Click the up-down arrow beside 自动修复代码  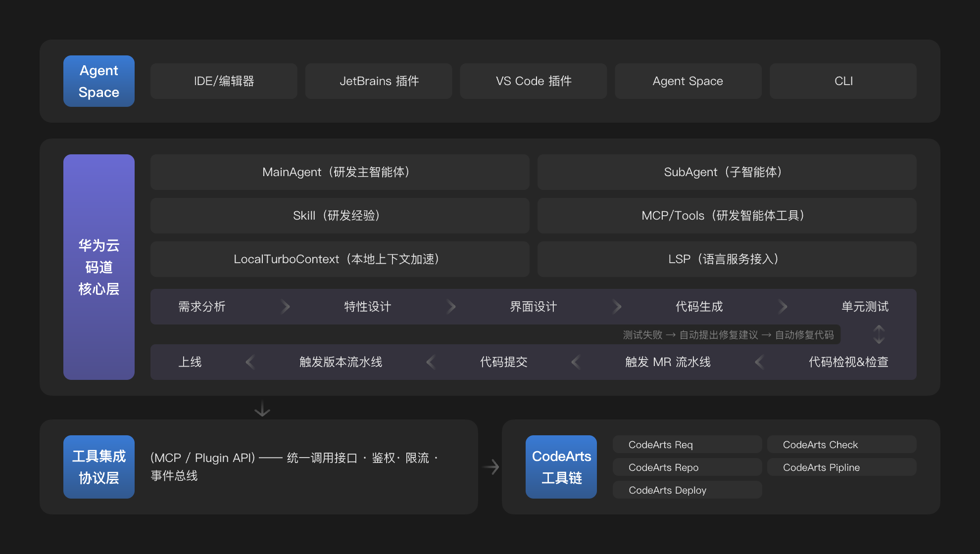pyautogui.click(x=879, y=334)
